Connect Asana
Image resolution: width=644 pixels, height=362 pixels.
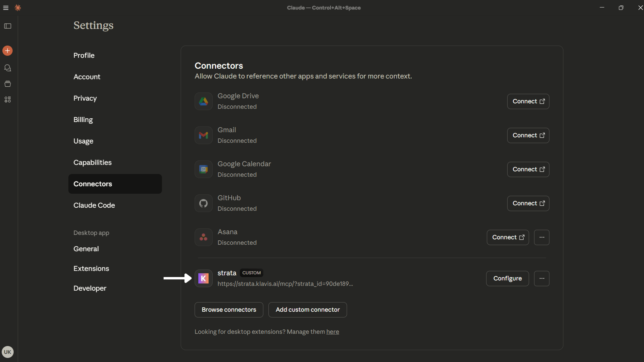click(508, 237)
